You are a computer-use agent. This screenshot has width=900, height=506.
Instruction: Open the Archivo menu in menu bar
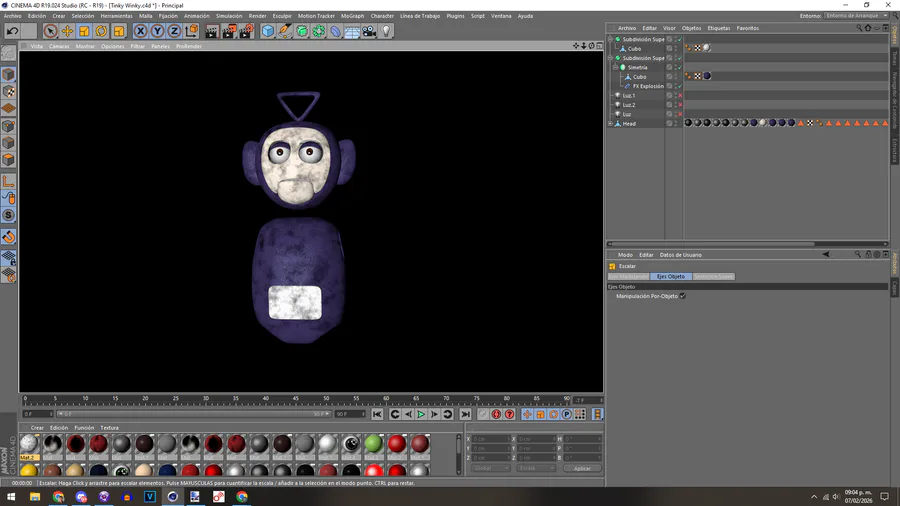click(13, 16)
